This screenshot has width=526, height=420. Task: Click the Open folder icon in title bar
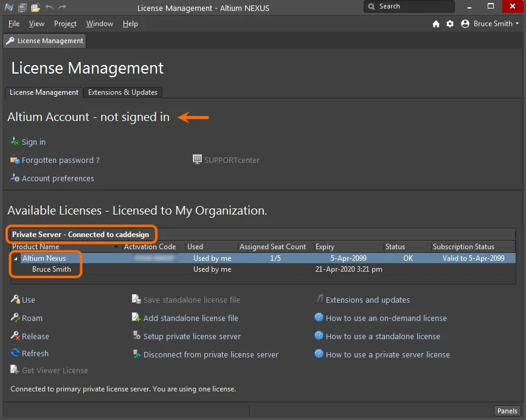click(x=35, y=7)
